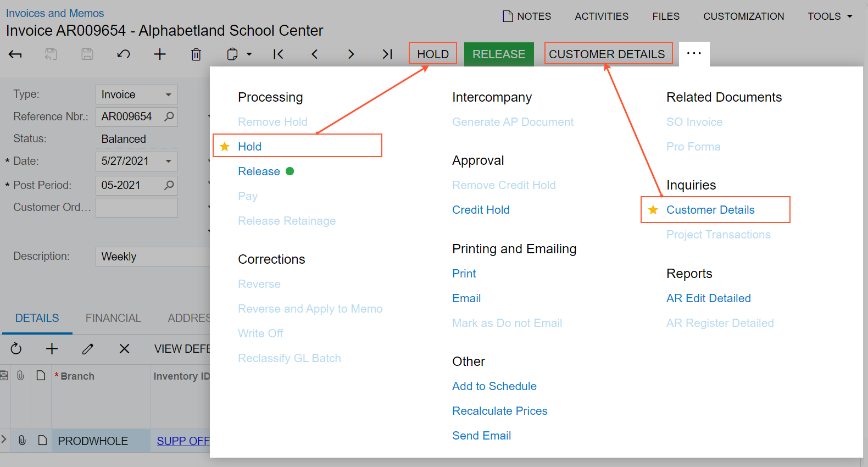The image size is (868, 467).
Task: Delete row with the grid X icon
Action: point(125,349)
